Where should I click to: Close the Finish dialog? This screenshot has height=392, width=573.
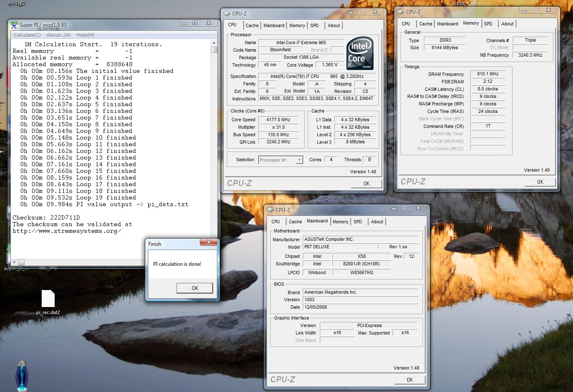[209, 242]
